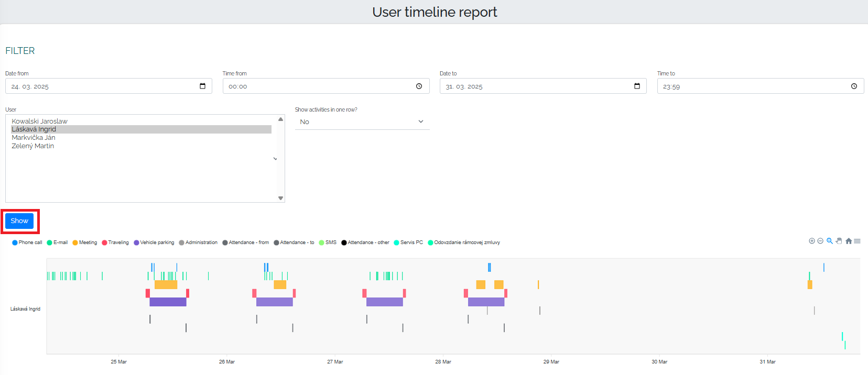Focus the Time to field
This screenshot has height=375, width=868.
pos(761,86)
